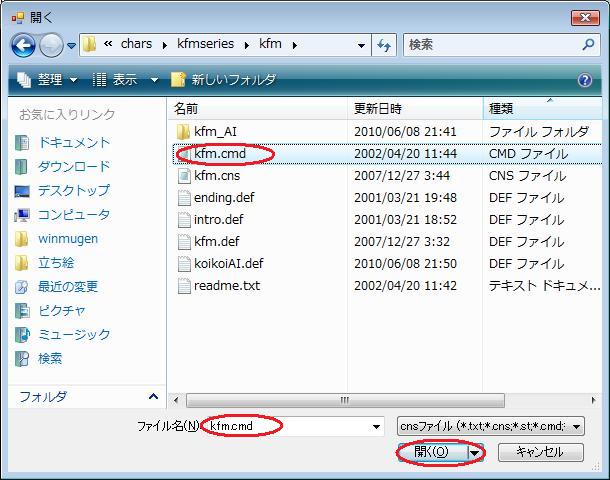610x480 pixels.
Task: Open ダウンロード favorite link
Action: [74, 166]
